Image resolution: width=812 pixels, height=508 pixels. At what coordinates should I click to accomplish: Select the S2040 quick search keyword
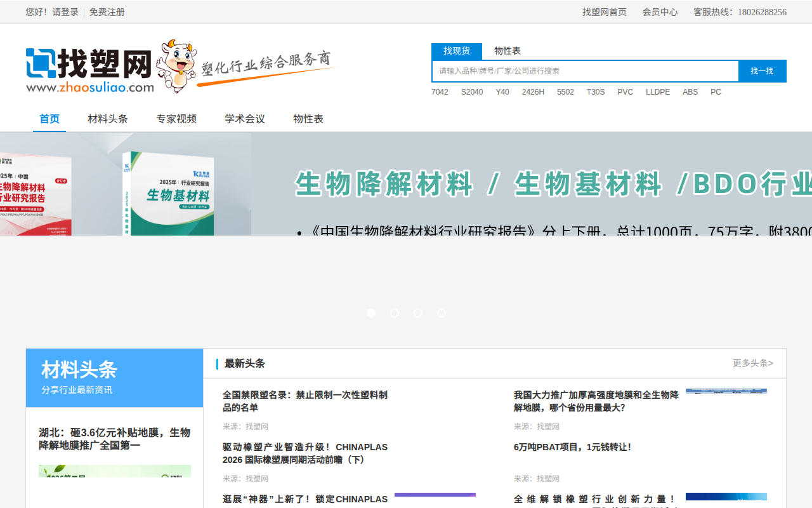click(x=472, y=92)
